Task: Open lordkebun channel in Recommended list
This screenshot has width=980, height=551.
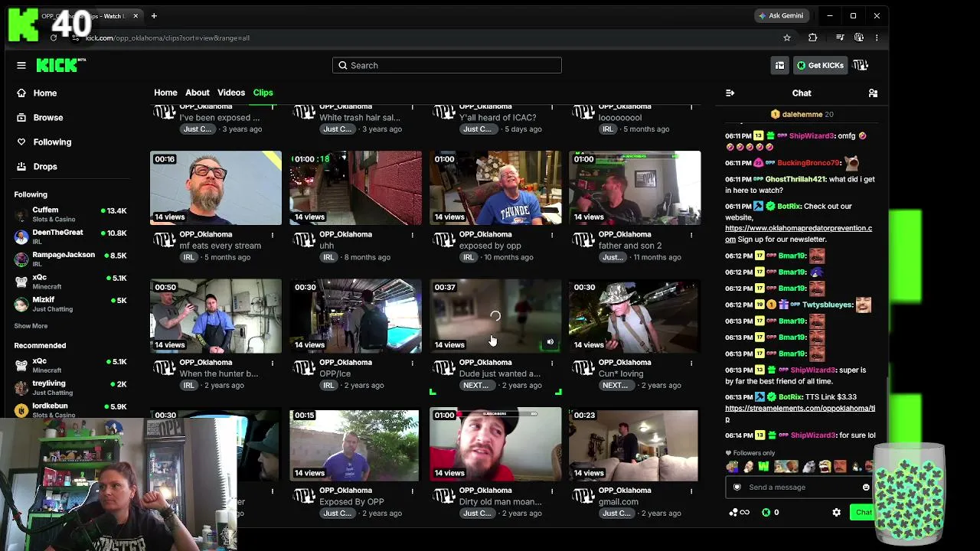Action: [x=70, y=409]
